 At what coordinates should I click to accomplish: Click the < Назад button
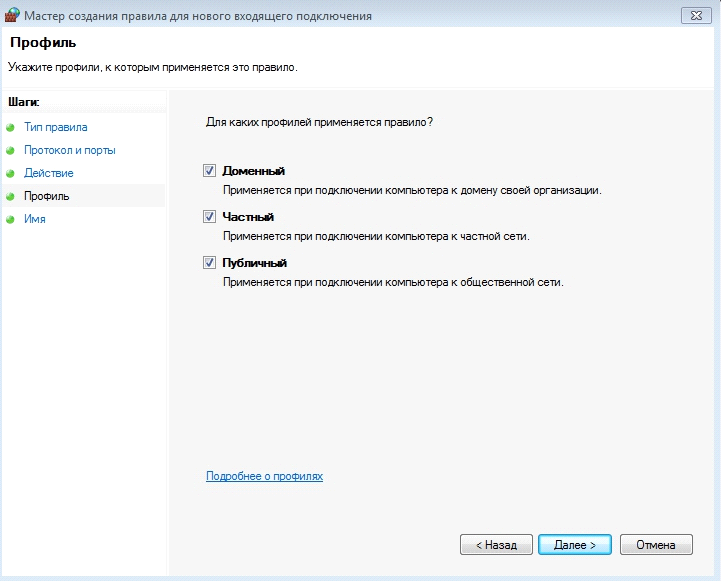pyautogui.click(x=496, y=545)
